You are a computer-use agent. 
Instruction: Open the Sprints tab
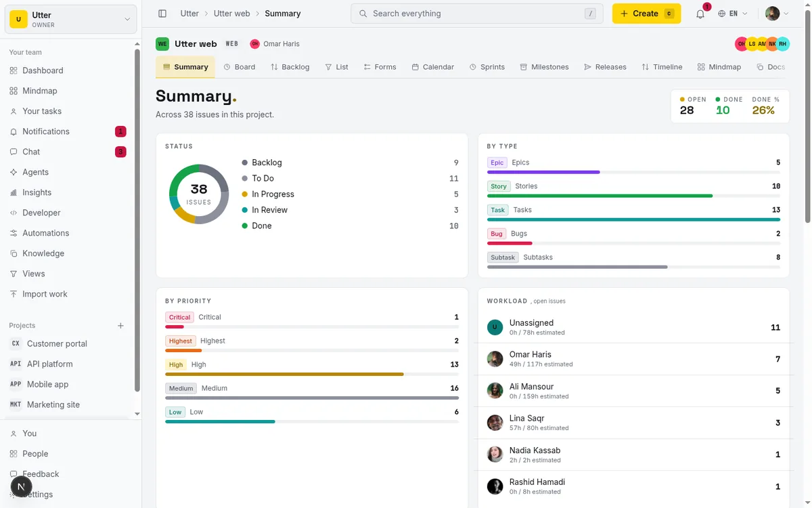click(x=487, y=67)
